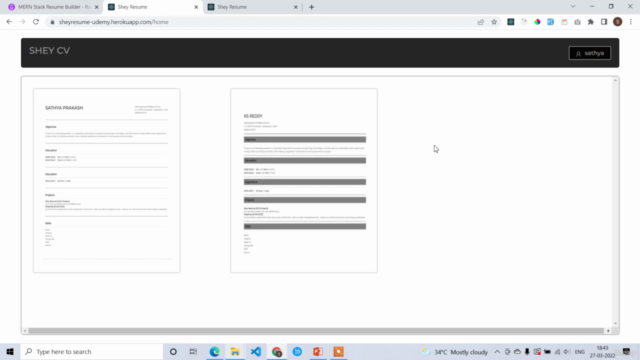
Task: Open the Windows Start menu
Action: click(10, 351)
